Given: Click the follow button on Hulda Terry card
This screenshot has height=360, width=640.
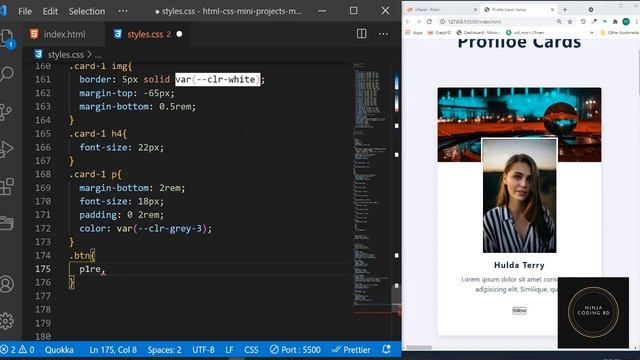Looking at the screenshot, I should tap(519, 311).
